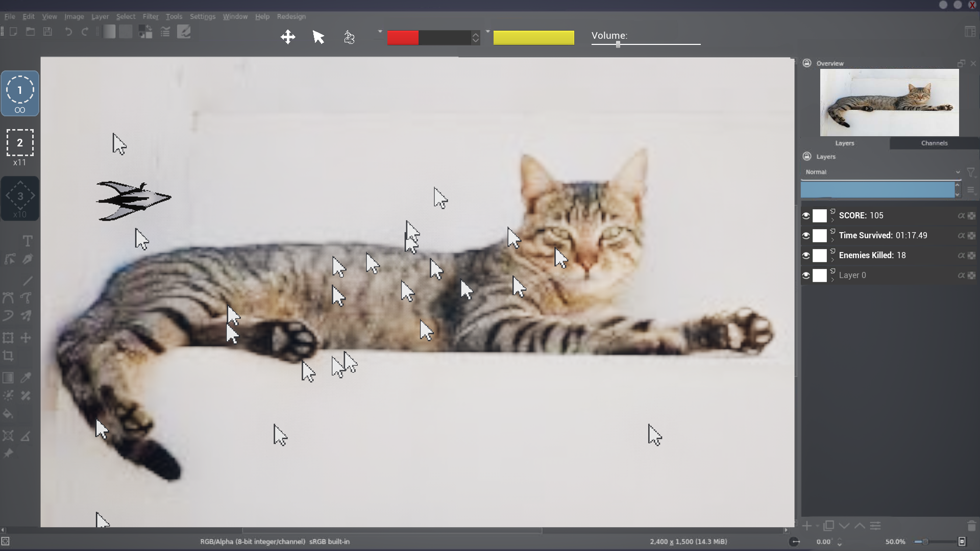Click the Undo arrow icon

68,32
